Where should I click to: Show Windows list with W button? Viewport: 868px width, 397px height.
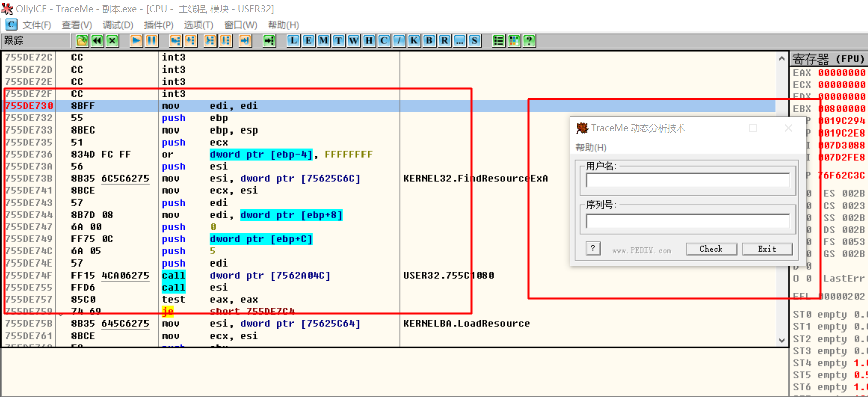point(354,41)
